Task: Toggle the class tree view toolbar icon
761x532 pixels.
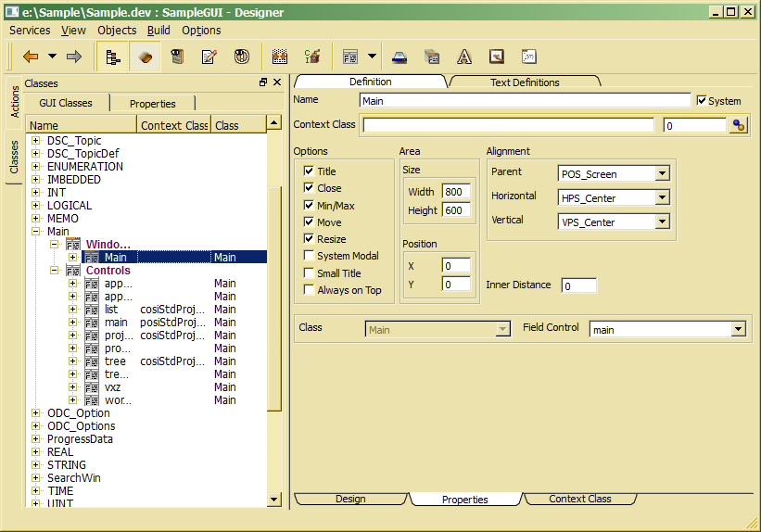Action: coord(113,57)
